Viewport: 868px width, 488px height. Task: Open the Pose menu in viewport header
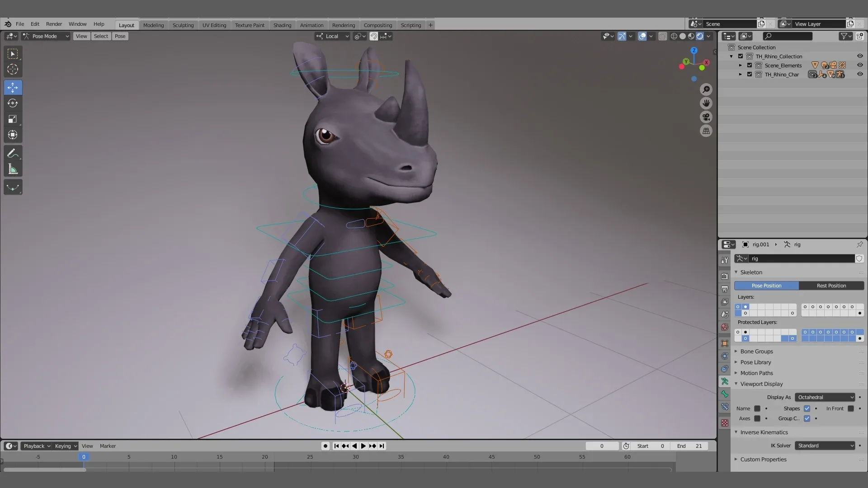[120, 36]
